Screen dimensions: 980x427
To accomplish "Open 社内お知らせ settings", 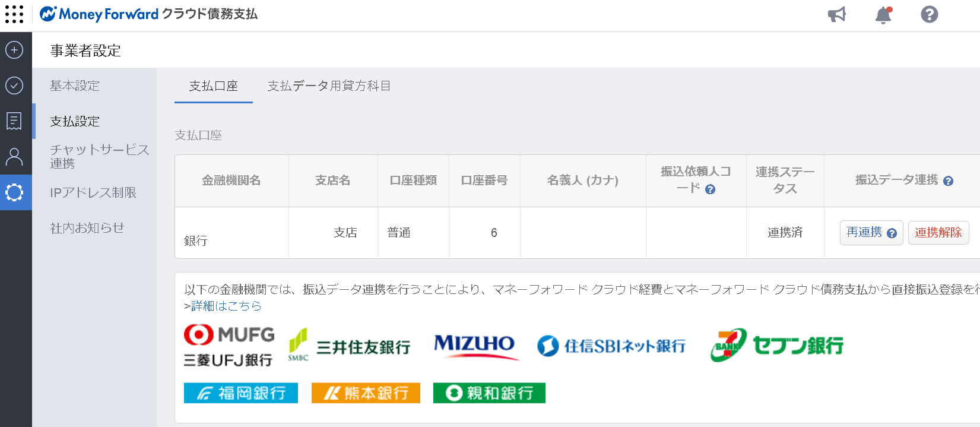I will 87,227.
